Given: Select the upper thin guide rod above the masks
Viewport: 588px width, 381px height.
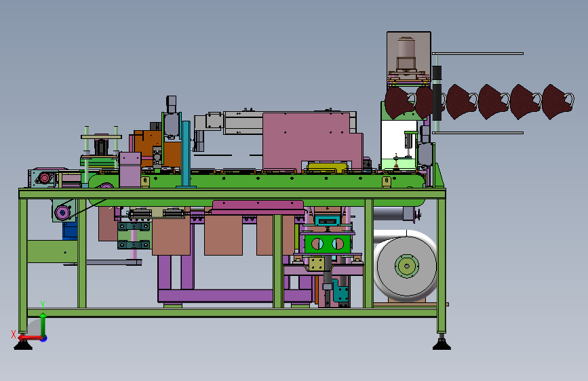Looking at the screenshot, I should click(477, 54).
